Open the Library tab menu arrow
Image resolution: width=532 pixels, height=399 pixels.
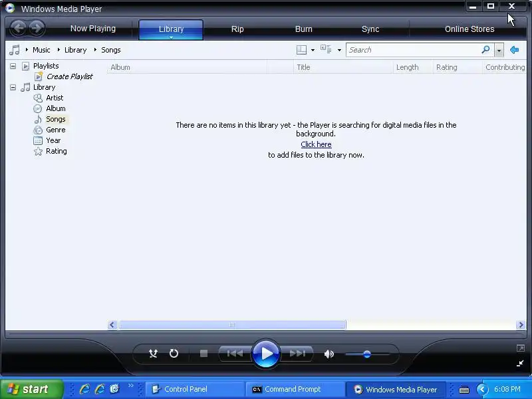[x=171, y=37]
